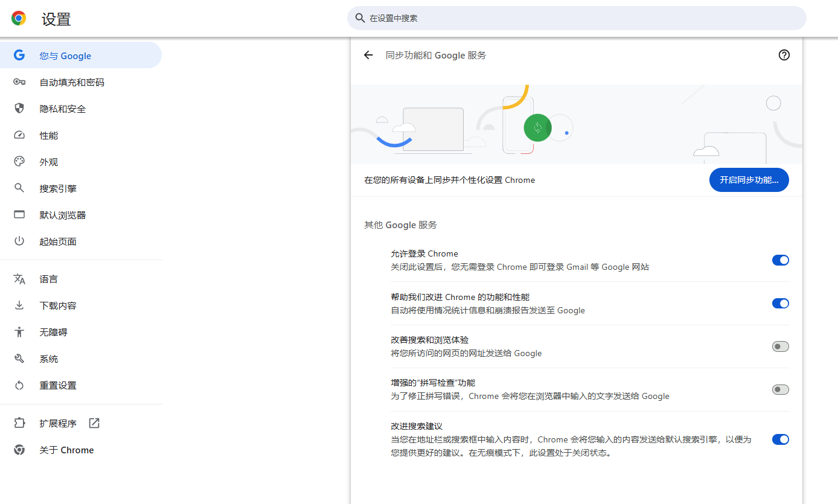Click the download icon for 下载内容
Screen dimensions: 838x504
click(19, 305)
